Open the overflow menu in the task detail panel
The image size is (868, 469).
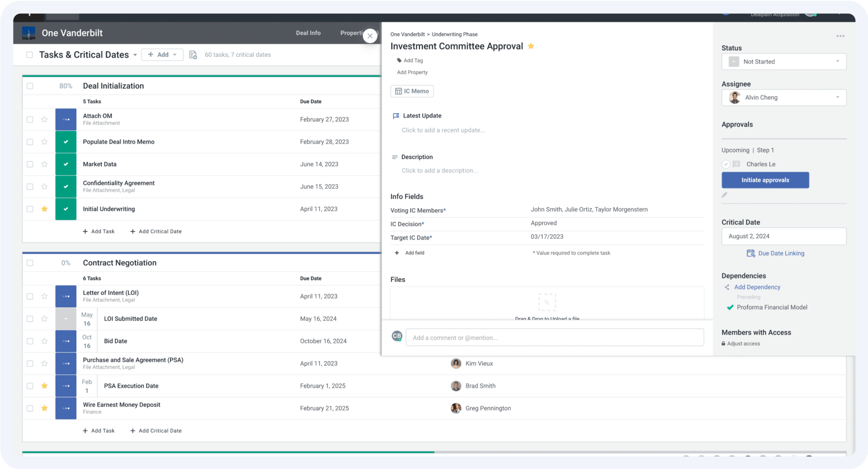click(840, 36)
